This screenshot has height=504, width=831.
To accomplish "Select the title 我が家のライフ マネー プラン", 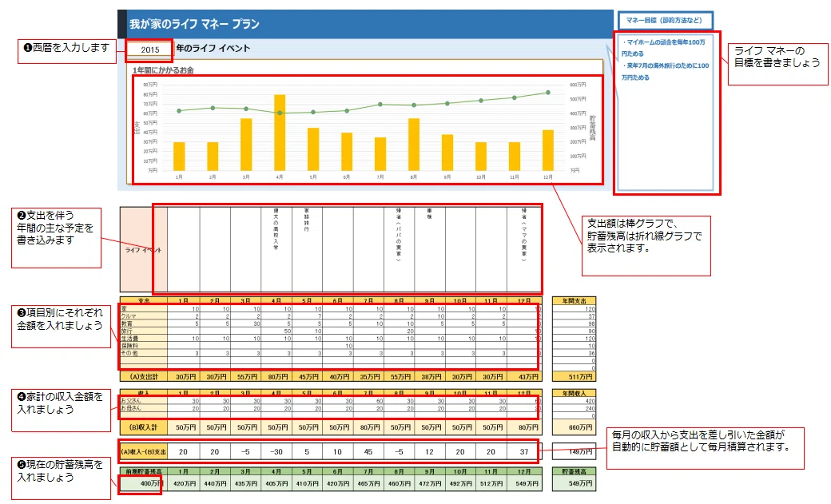I will (194, 25).
